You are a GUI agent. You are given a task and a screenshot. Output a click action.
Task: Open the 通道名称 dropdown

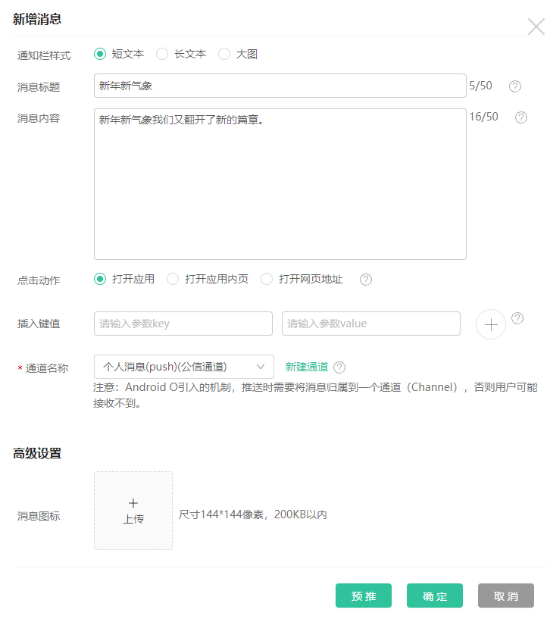(184, 367)
